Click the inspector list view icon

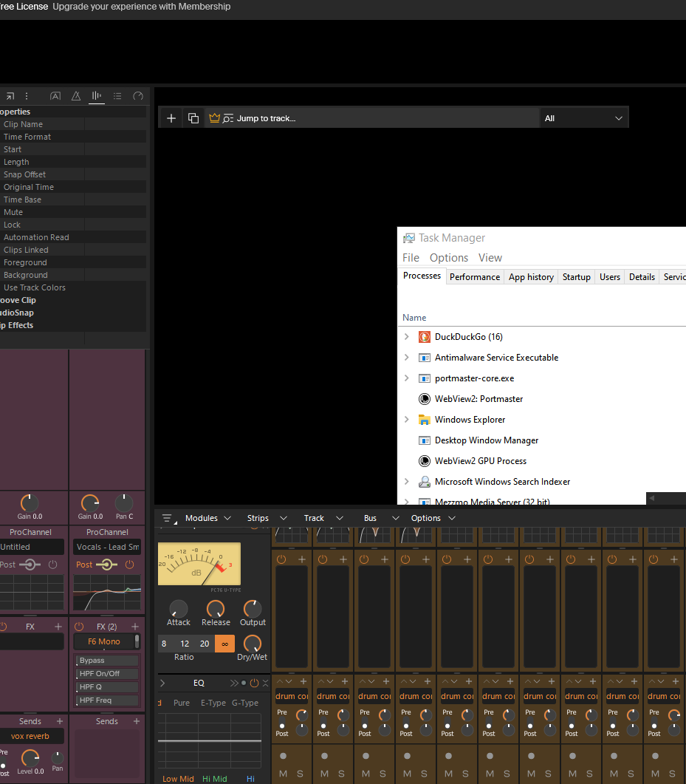tap(117, 96)
